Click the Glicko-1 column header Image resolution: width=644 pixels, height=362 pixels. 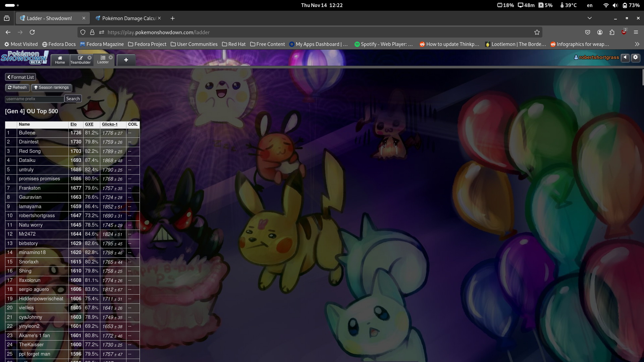(110, 124)
